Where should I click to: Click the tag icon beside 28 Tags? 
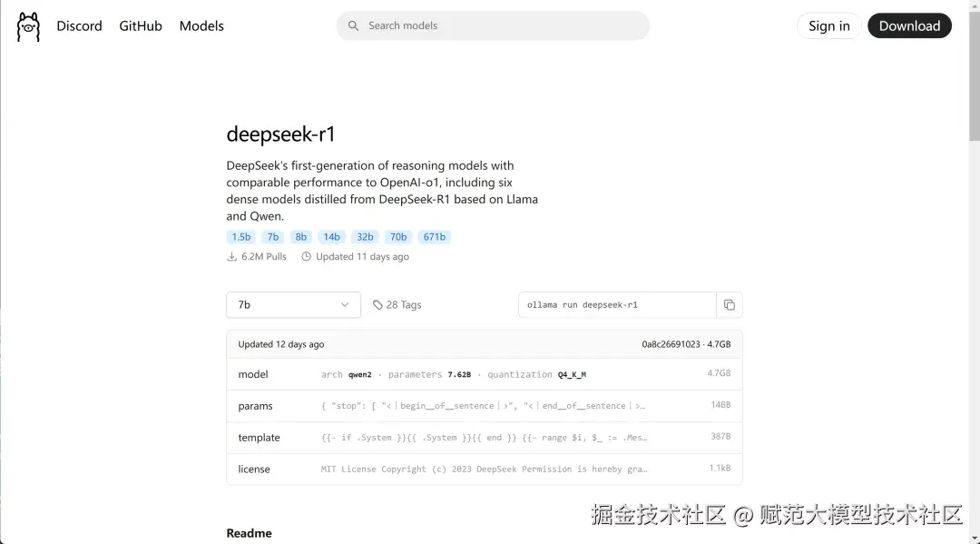coord(377,305)
